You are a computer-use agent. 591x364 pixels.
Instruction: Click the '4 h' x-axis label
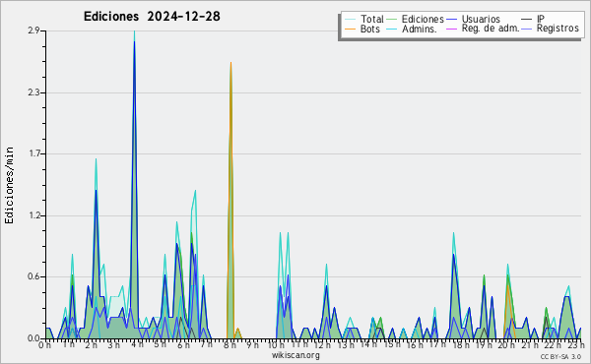pyautogui.click(x=138, y=344)
